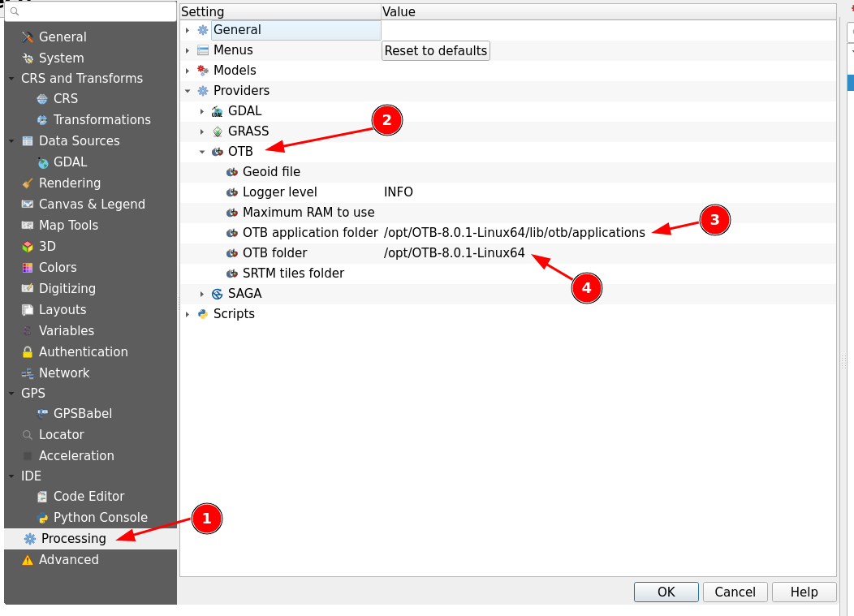854x616 pixels.
Task: Click the Canvas & Legend icon
Action: (x=28, y=205)
